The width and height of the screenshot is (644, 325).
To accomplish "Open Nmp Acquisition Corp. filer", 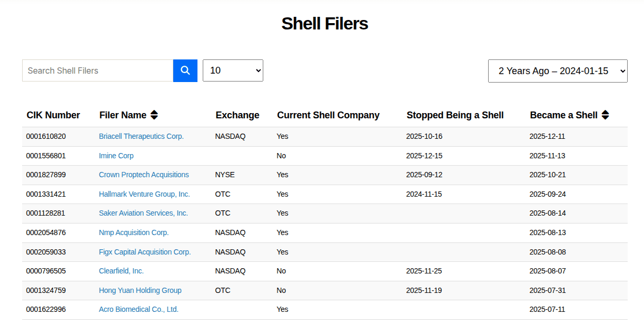I will coord(134,232).
